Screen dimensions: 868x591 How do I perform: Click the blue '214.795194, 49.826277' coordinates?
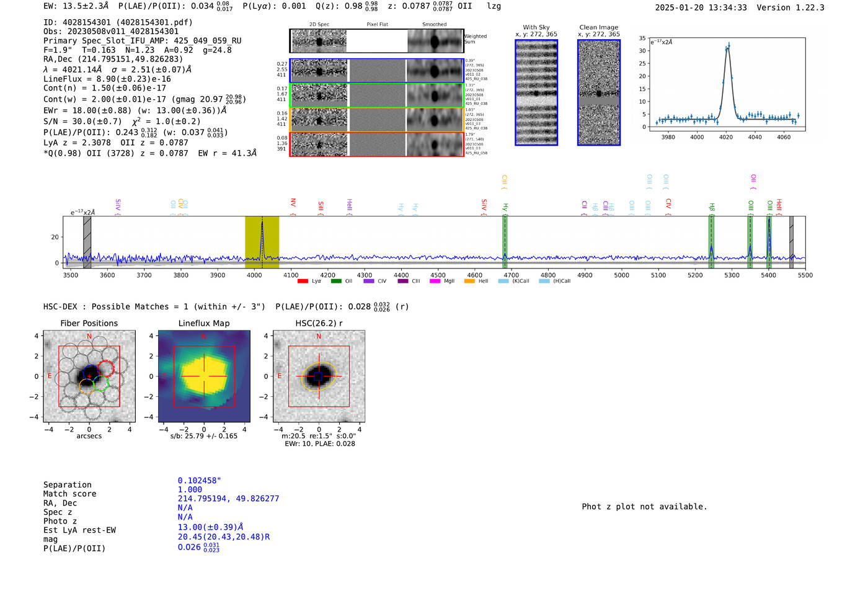pos(228,499)
